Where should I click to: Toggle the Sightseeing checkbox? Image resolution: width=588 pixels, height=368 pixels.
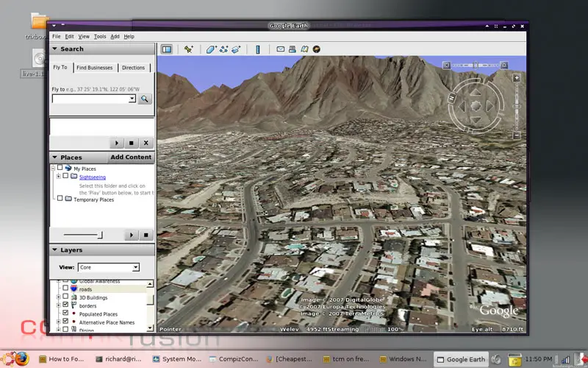65,176
